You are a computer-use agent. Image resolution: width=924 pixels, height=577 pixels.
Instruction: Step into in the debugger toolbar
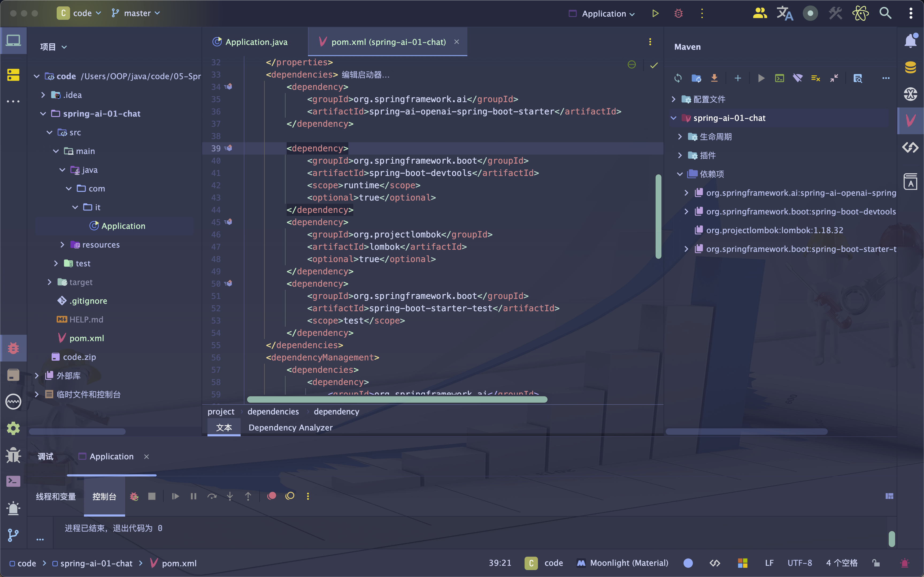click(x=230, y=496)
